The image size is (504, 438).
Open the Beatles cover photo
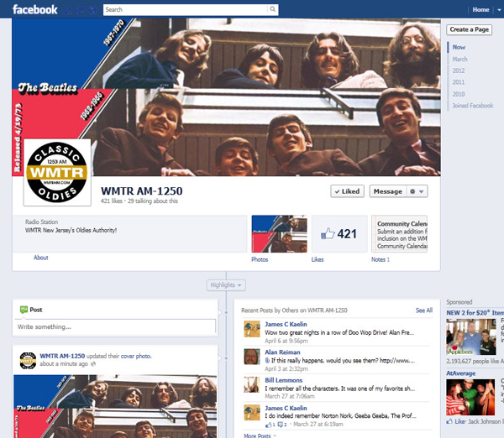click(x=226, y=97)
